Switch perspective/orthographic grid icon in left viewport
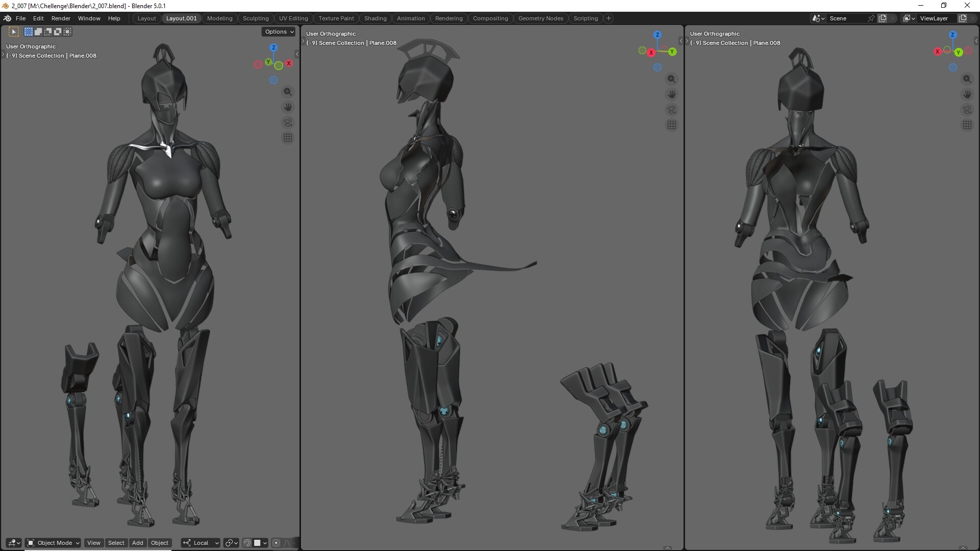The width and height of the screenshot is (980, 551). [x=288, y=138]
